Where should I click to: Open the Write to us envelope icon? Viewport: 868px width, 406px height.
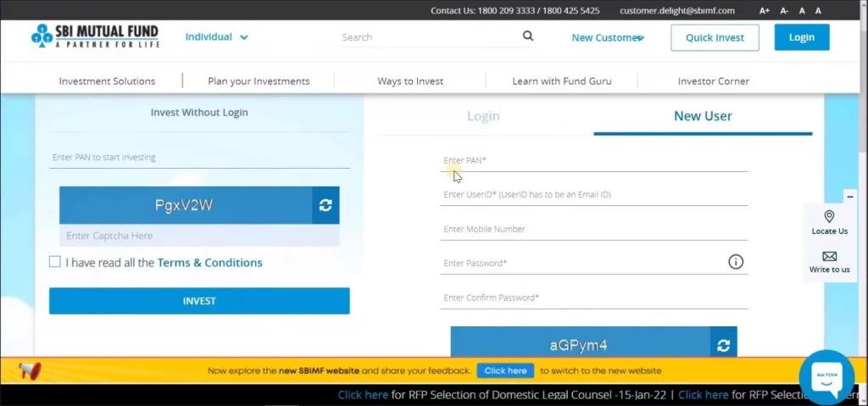829,257
